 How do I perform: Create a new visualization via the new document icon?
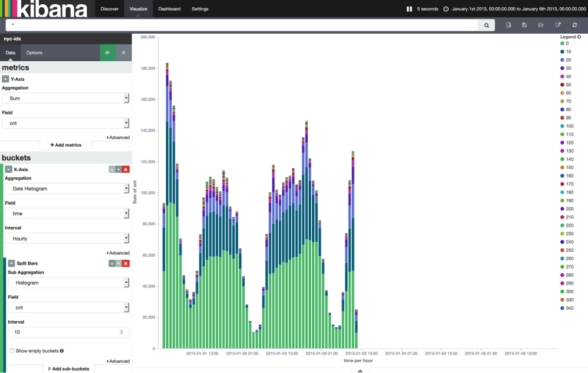[508, 25]
